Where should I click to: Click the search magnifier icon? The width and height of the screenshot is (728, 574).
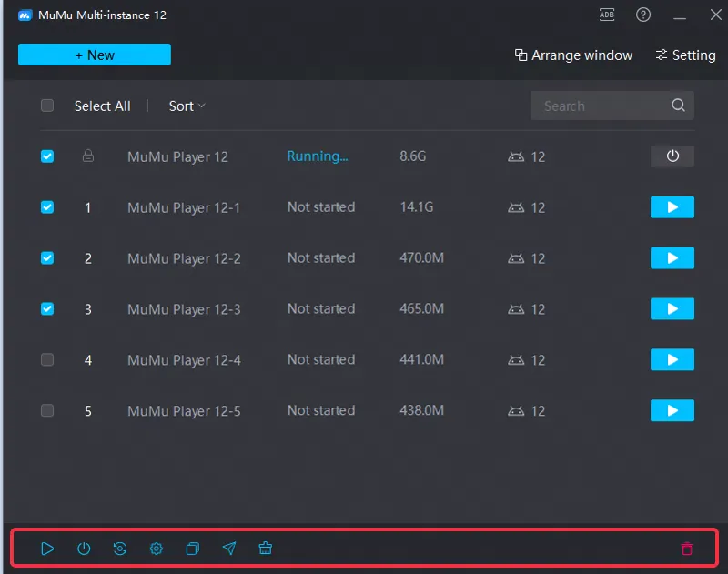678,106
